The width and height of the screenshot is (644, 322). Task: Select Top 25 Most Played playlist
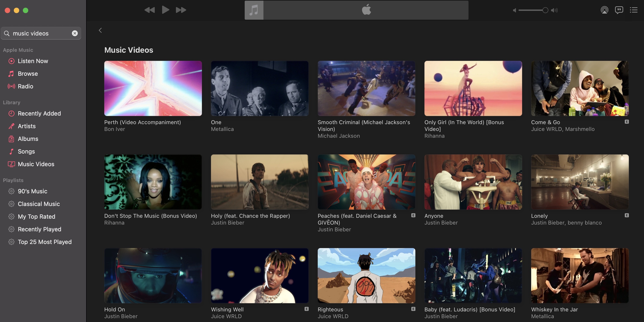45,242
